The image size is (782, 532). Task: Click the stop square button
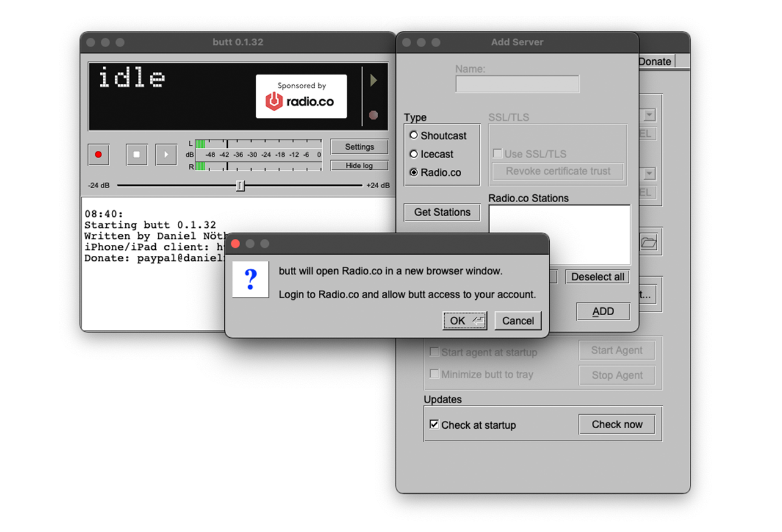click(136, 155)
